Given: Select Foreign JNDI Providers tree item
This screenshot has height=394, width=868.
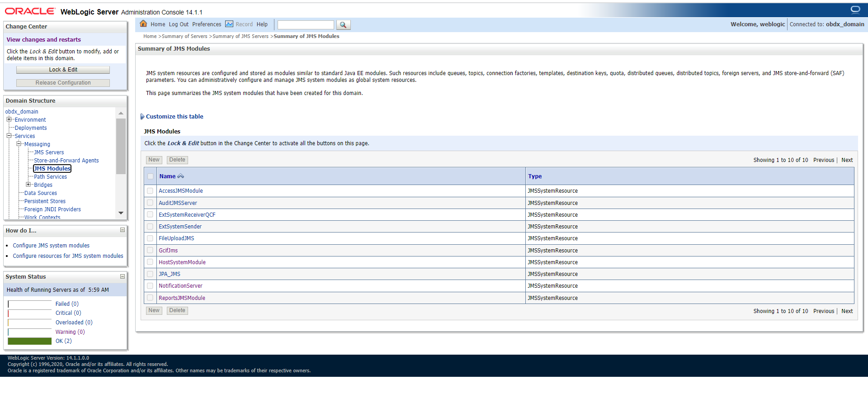Looking at the screenshot, I should click(x=52, y=209).
